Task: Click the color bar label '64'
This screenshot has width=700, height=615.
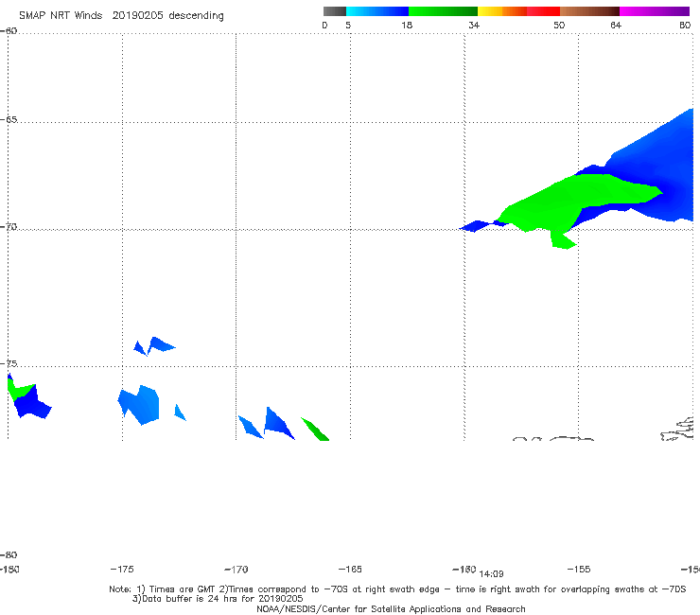Action: (x=616, y=26)
